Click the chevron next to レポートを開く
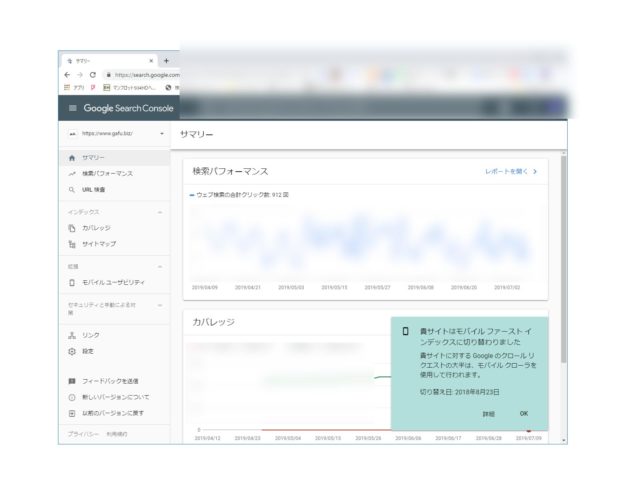This screenshot has height=480, width=640. 535,171
